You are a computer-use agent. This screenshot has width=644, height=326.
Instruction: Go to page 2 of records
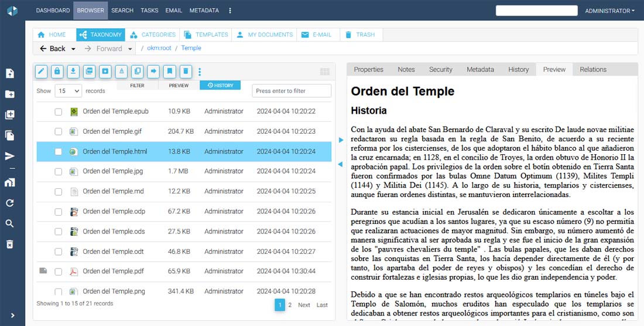coord(290,305)
